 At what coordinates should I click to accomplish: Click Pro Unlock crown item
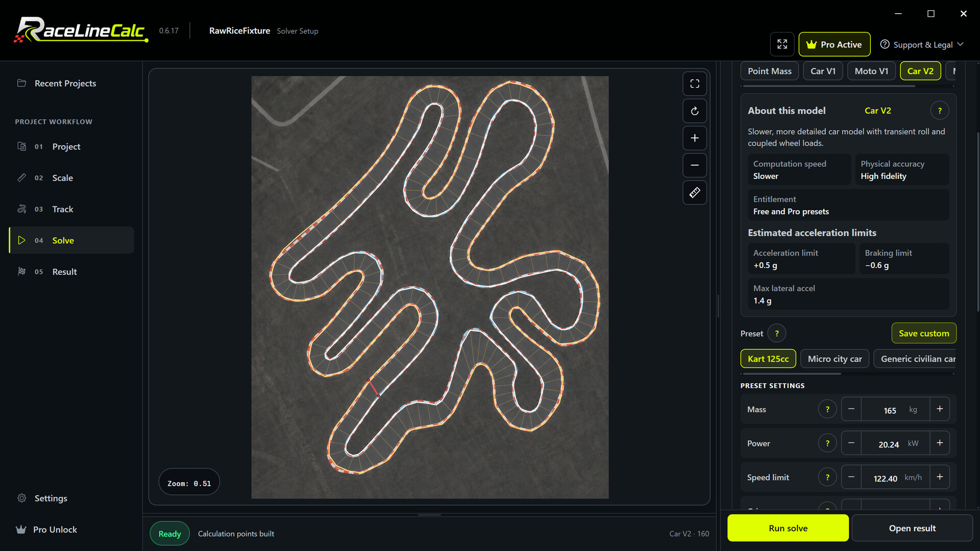coord(71,530)
